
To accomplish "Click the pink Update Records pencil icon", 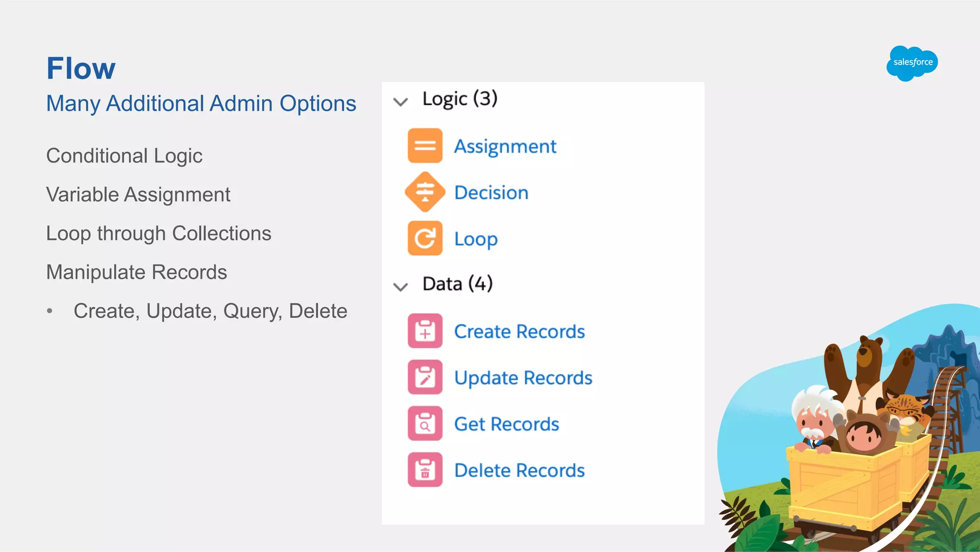I will 425,377.
